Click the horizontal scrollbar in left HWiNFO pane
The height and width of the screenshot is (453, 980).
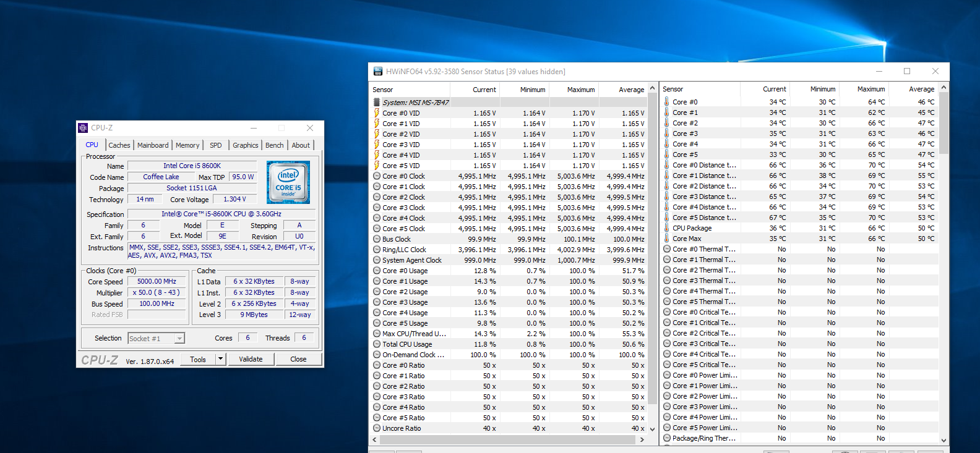(509, 439)
